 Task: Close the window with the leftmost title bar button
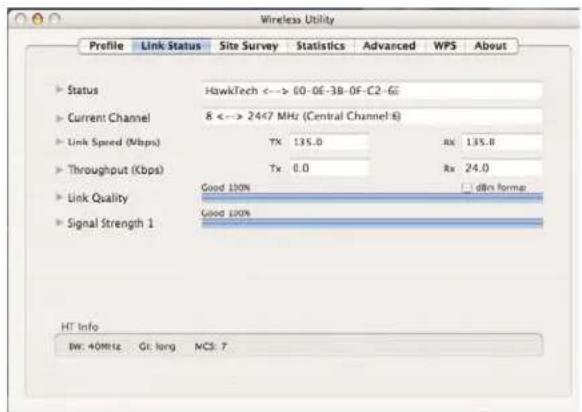(x=21, y=19)
